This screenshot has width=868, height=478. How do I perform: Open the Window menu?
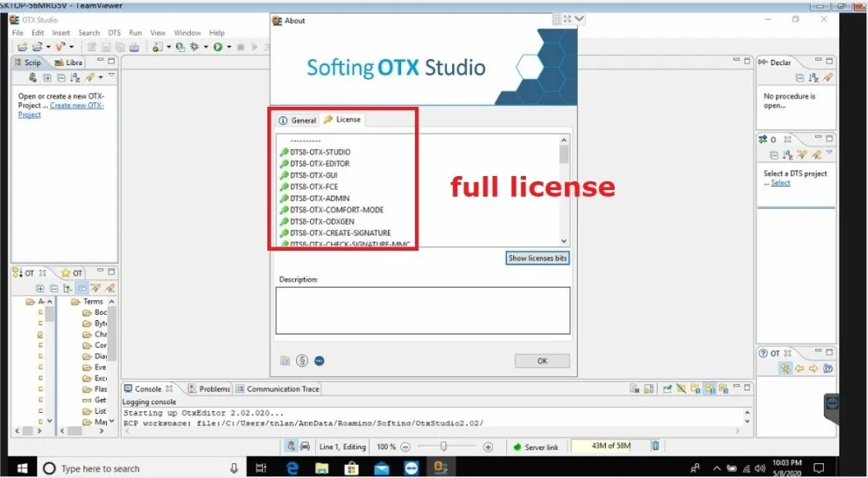[187, 33]
